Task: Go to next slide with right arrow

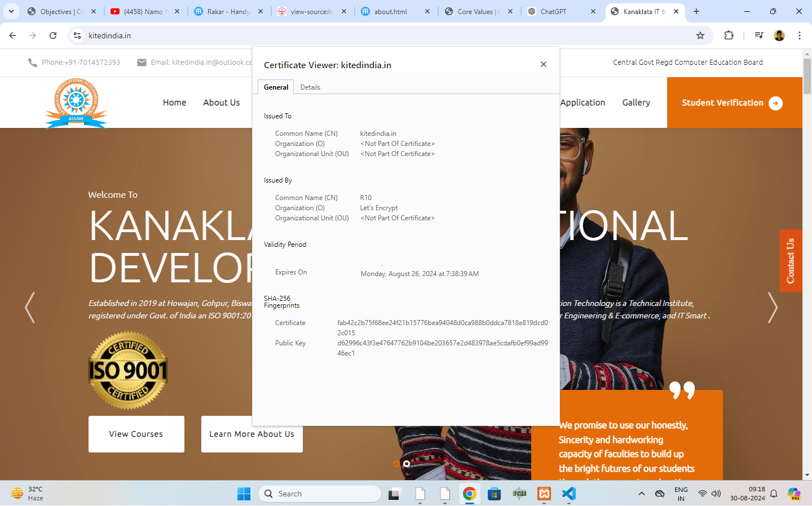Action: 773,308
